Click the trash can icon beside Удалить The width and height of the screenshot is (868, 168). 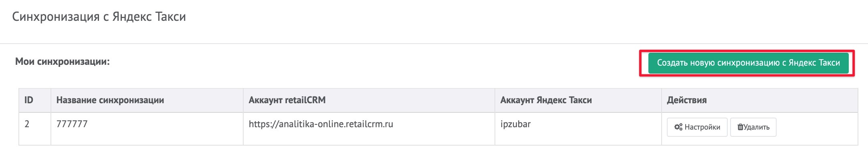coord(740,127)
